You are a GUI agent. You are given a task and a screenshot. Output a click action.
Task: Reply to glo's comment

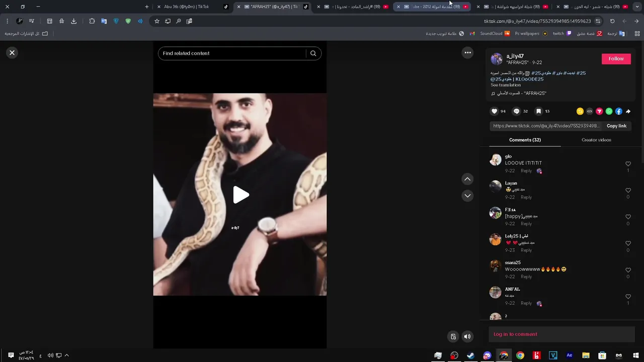tap(526, 171)
